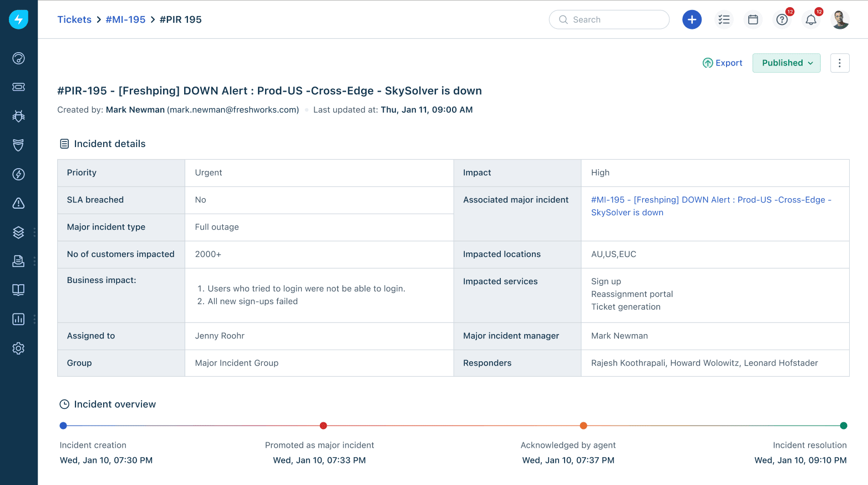Viewport: 868px width, 485px height.
Task: Click the High impact value
Action: pos(600,173)
